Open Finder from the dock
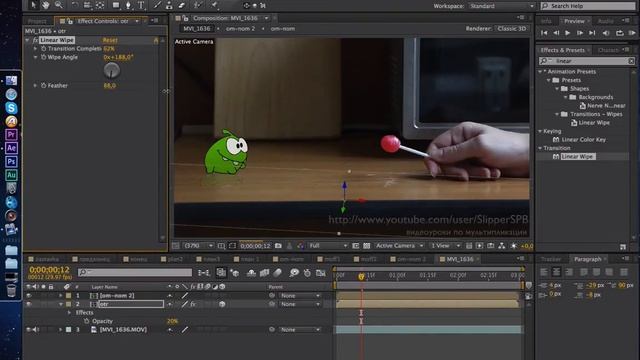 [x=11, y=80]
